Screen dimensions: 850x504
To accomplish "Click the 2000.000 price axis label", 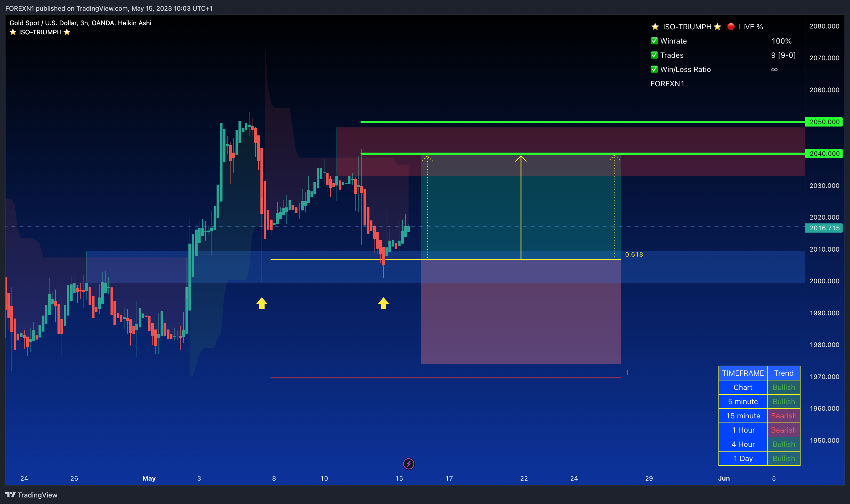I will [824, 281].
